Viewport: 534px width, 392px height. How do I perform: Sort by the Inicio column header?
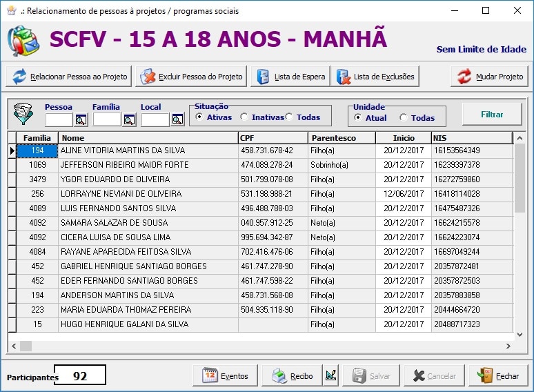pos(403,138)
